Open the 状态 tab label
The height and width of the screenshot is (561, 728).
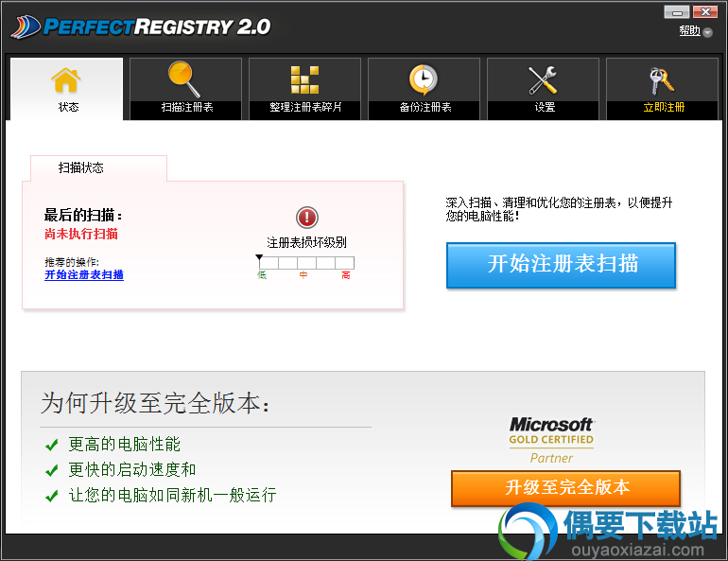tap(68, 107)
